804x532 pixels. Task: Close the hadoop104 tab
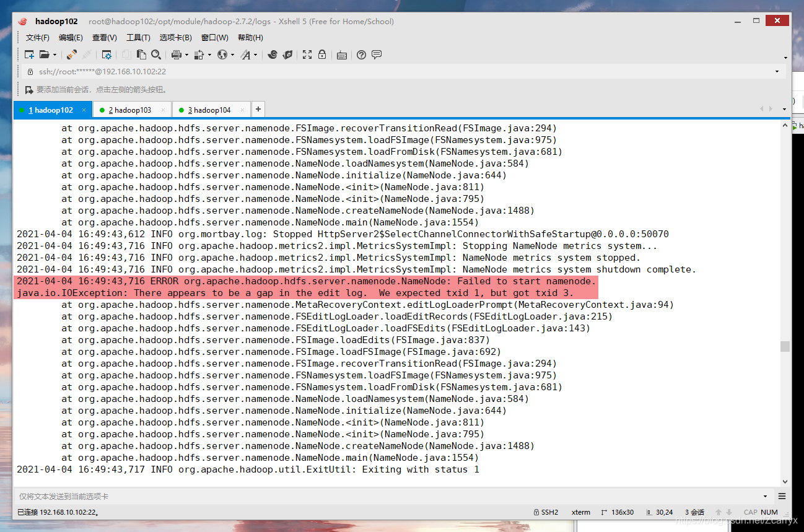click(x=243, y=110)
